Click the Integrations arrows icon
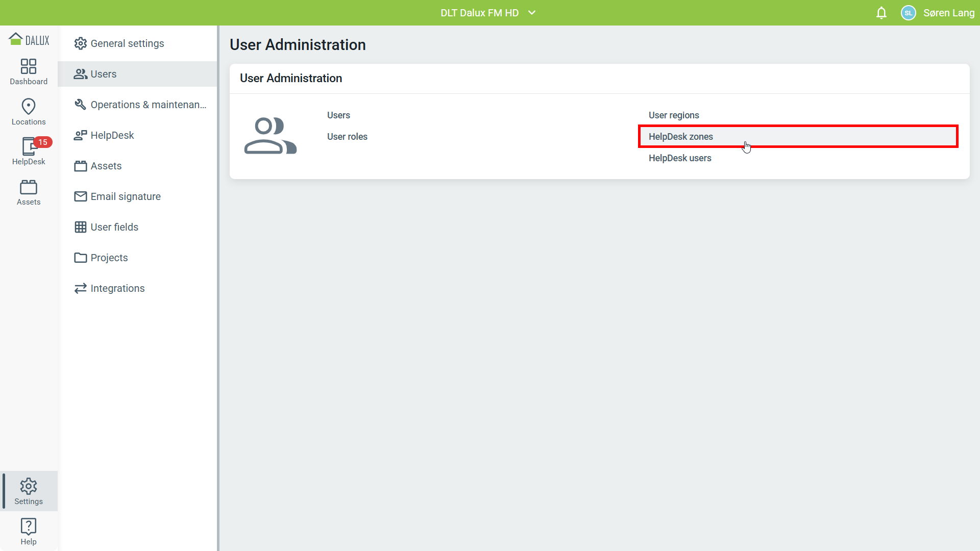The width and height of the screenshot is (980, 551). pyautogui.click(x=81, y=288)
